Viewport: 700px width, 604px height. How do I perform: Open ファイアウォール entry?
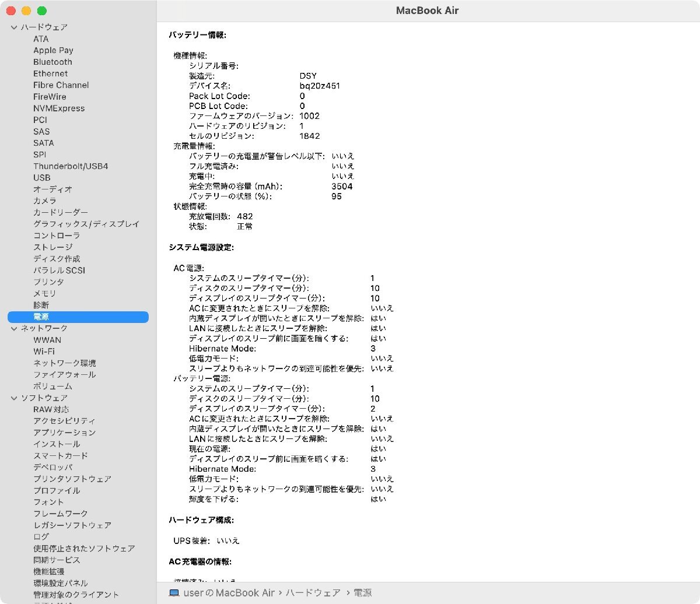(x=64, y=375)
